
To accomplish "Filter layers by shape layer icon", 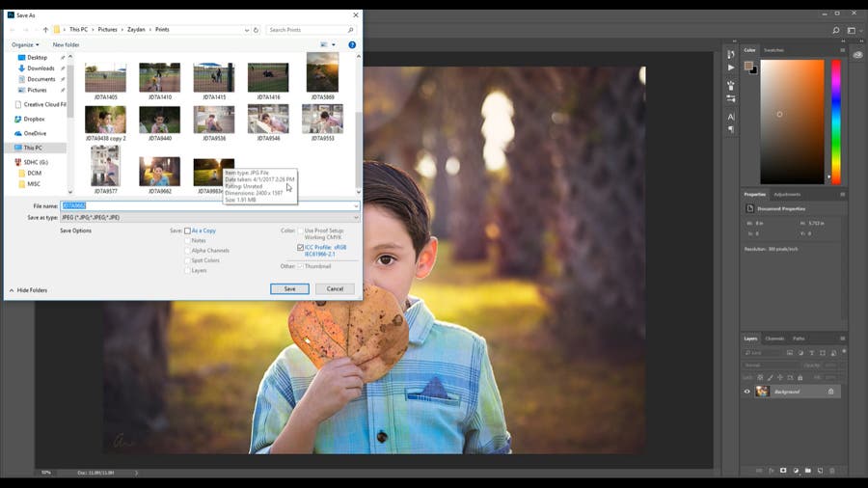I will 823,352.
